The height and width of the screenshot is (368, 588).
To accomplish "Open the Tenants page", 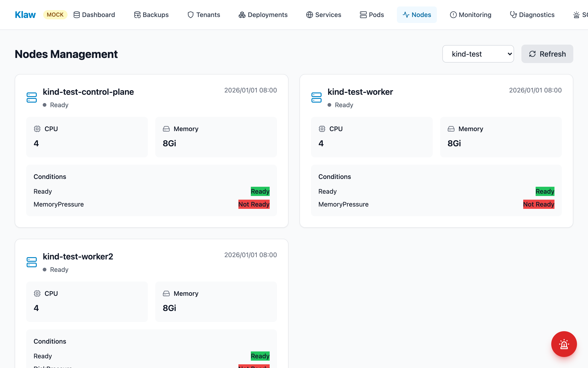I will click(204, 15).
